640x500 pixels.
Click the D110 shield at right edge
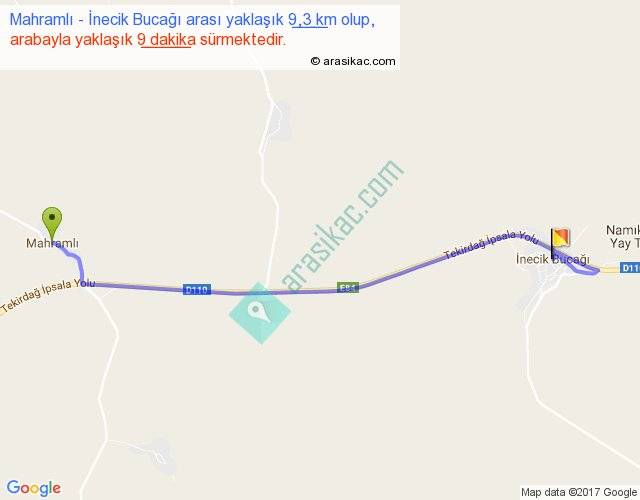630,268
